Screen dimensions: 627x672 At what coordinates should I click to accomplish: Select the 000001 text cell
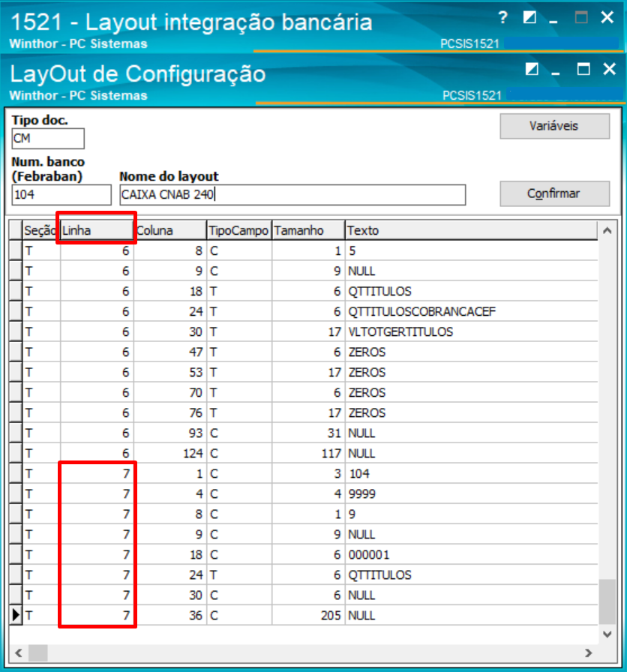coord(471,554)
